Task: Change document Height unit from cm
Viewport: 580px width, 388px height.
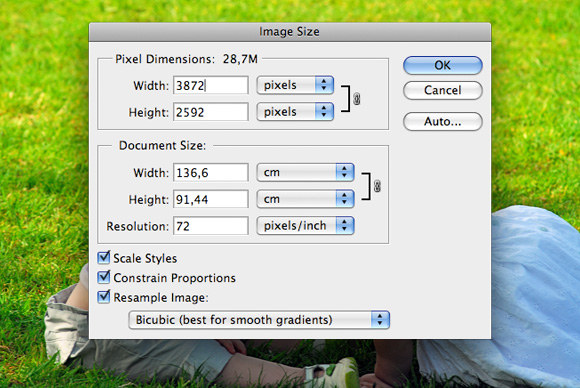Action: coord(306,199)
